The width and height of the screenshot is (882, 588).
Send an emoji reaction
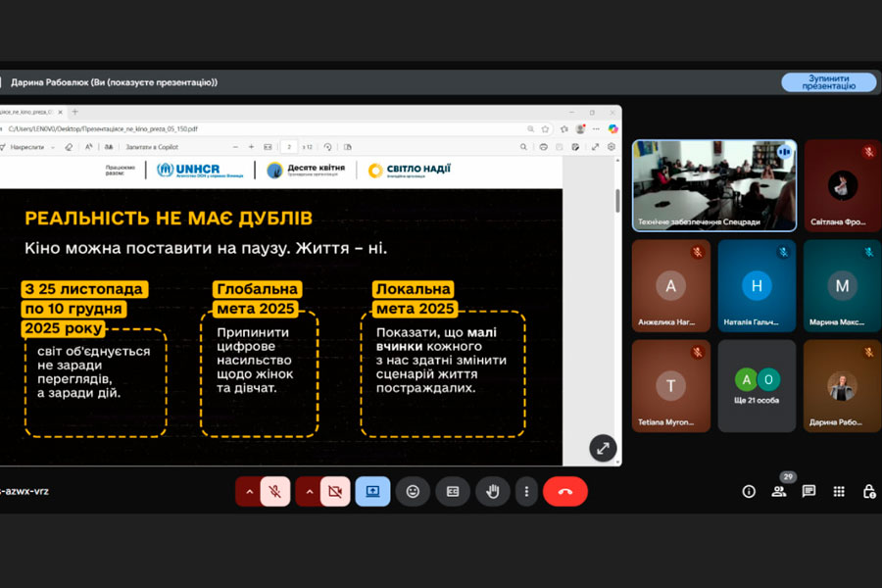[x=413, y=491]
